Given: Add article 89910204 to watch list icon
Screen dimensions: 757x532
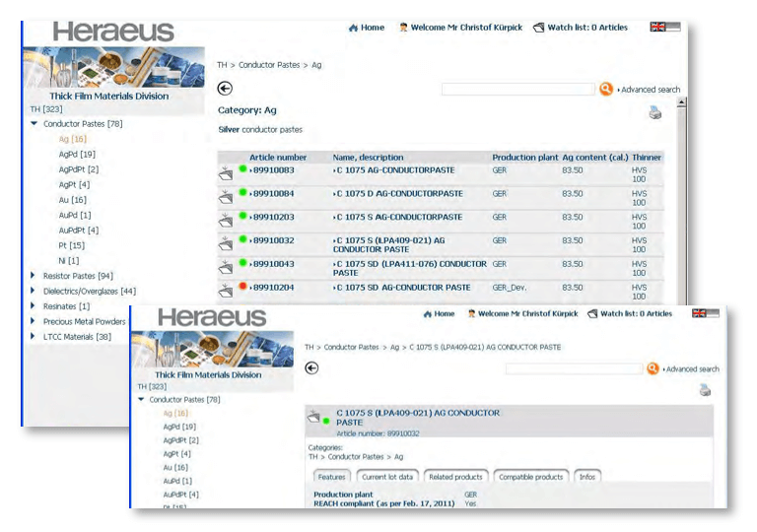Looking at the screenshot, I should [226, 291].
